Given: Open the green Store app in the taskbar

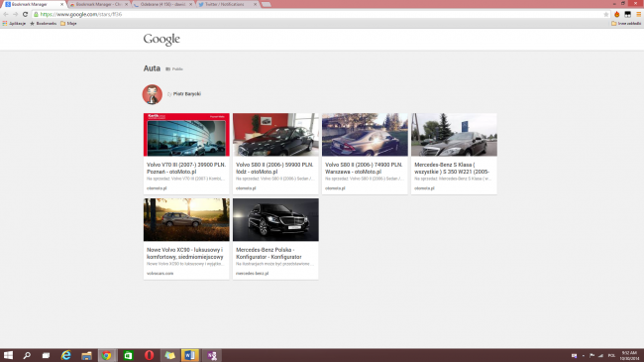Looking at the screenshot, I should point(128,355).
